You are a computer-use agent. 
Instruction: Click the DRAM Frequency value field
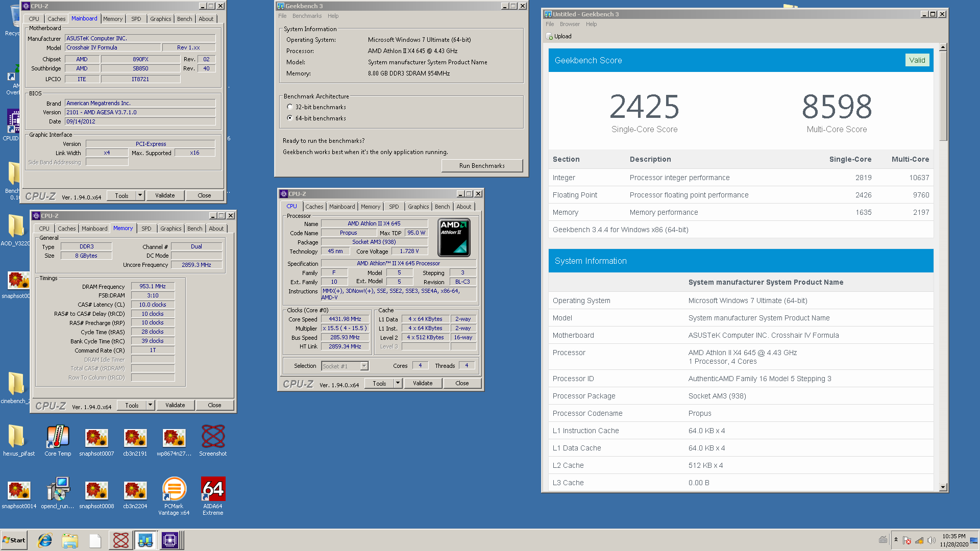tap(153, 286)
